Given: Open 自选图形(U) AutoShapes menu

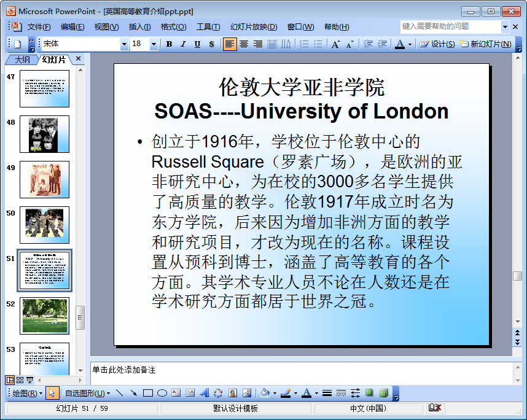Looking at the screenshot, I should point(87,393).
